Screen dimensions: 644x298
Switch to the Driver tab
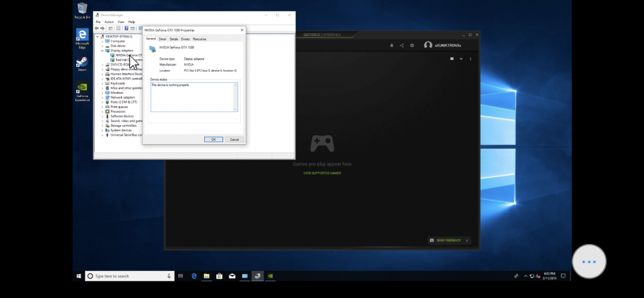[163, 39]
